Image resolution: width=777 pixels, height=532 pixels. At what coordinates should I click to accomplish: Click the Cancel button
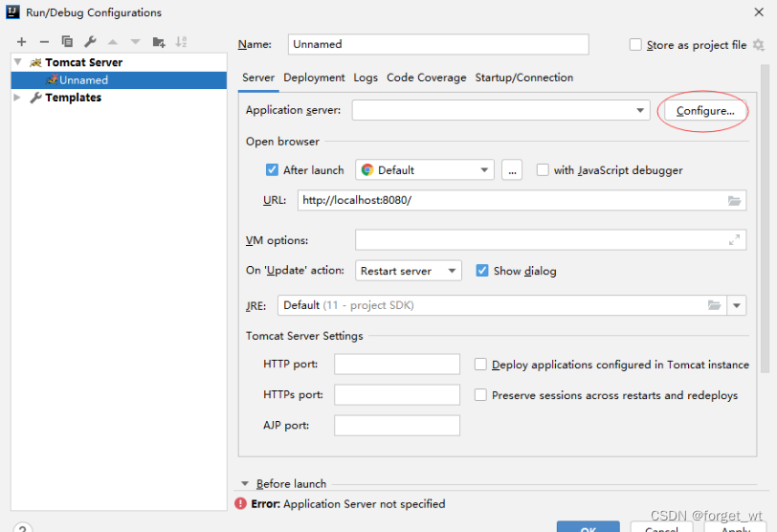pyautogui.click(x=661, y=527)
